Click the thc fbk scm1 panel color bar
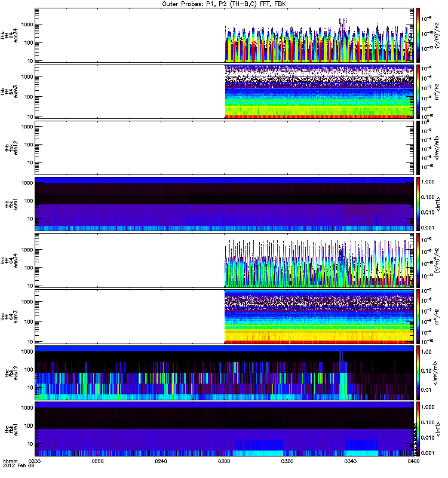448x478 pixels. point(418,429)
